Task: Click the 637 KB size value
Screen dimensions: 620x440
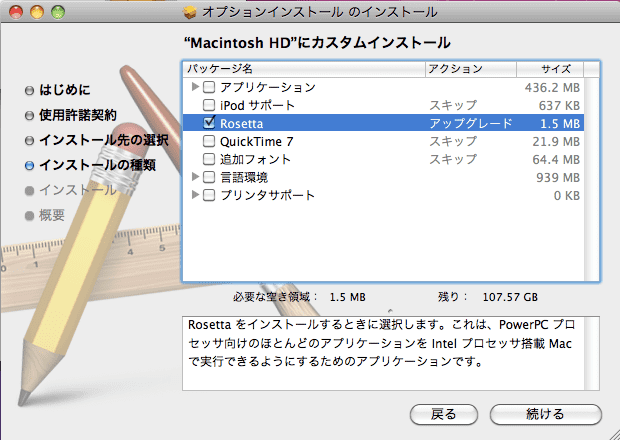Action: tap(559, 106)
